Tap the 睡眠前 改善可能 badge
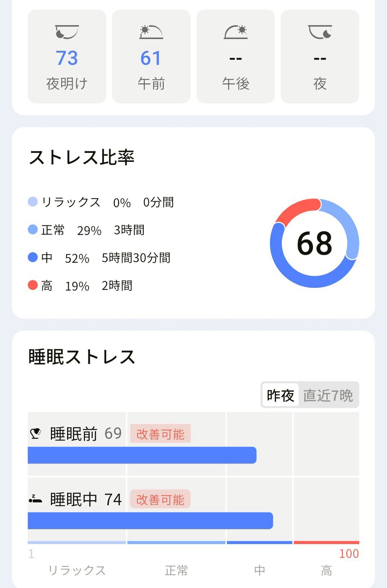This screenshot has height=588, width=387. click(x=160, y=434)
